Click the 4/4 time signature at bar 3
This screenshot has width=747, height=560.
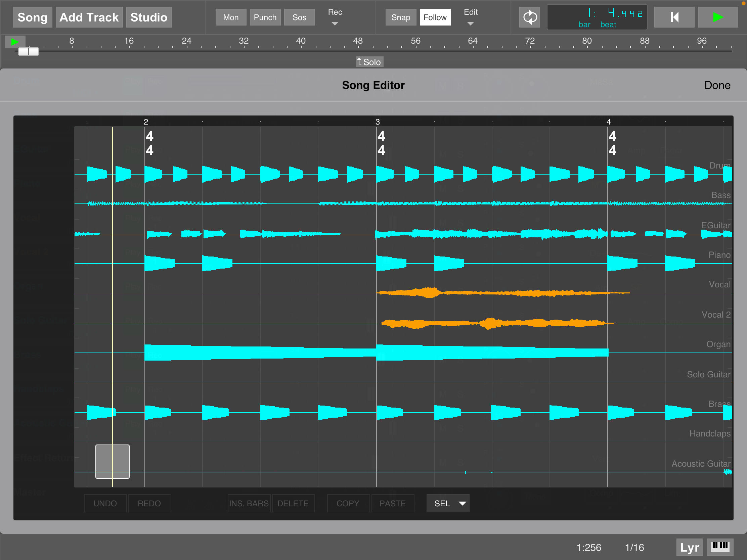tap(381, 143)
